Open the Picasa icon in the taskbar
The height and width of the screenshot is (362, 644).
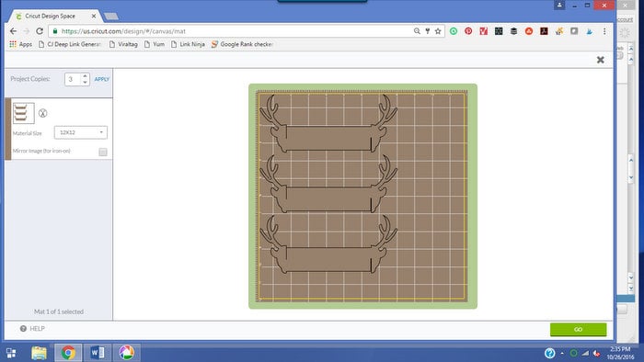coord(127,352)
